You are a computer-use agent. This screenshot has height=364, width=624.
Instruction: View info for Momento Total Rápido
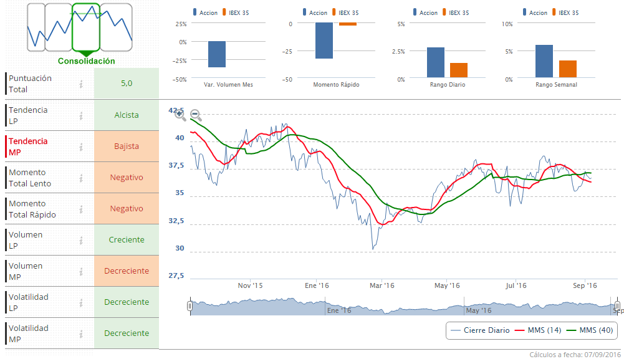coord(81,209)
